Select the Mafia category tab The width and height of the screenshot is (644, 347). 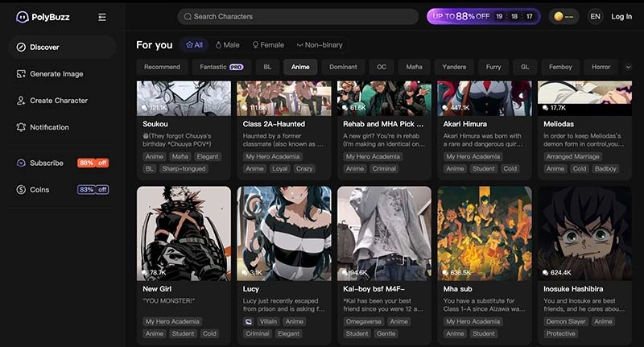point(414,67)
